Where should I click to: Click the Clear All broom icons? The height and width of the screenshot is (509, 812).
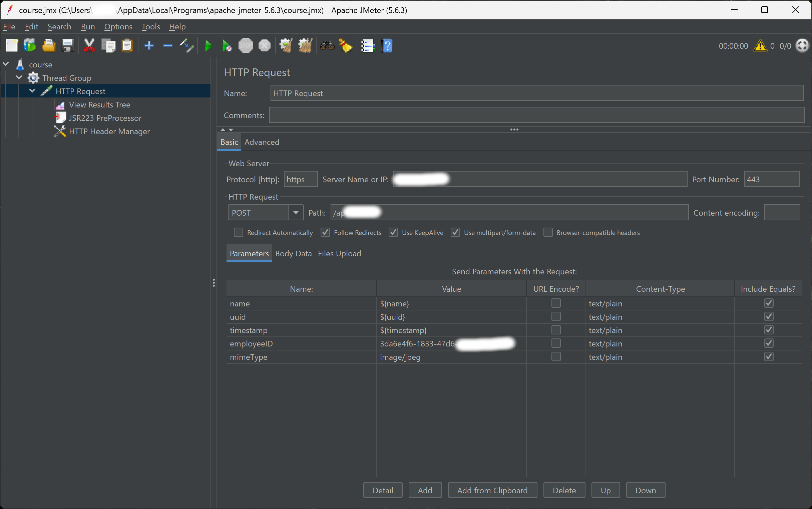click(x=305, y=46)
